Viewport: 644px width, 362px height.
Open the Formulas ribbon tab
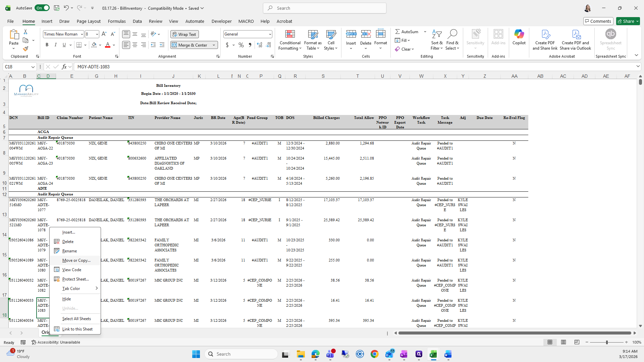pos(117,21)
